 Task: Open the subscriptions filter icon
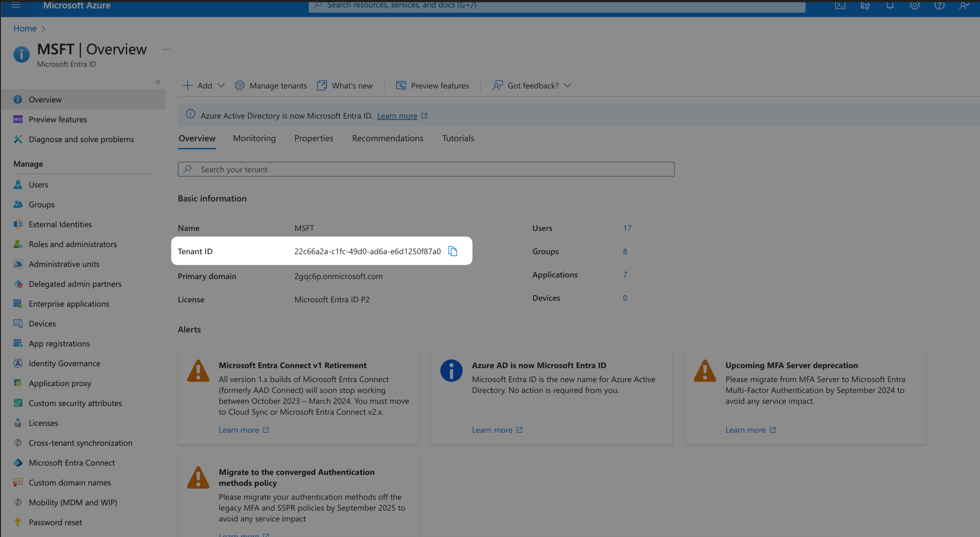pos(865,6)
